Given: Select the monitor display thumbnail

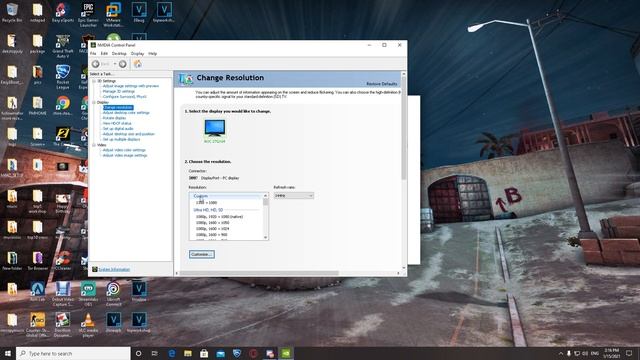Looking at the screenshot, I should pos(215,129).
